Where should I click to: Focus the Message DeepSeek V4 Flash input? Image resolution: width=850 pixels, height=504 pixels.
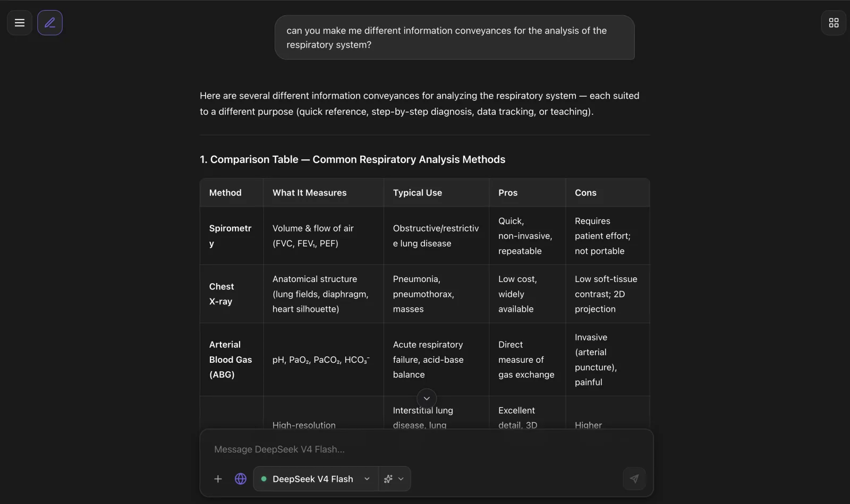coord(426,449)
